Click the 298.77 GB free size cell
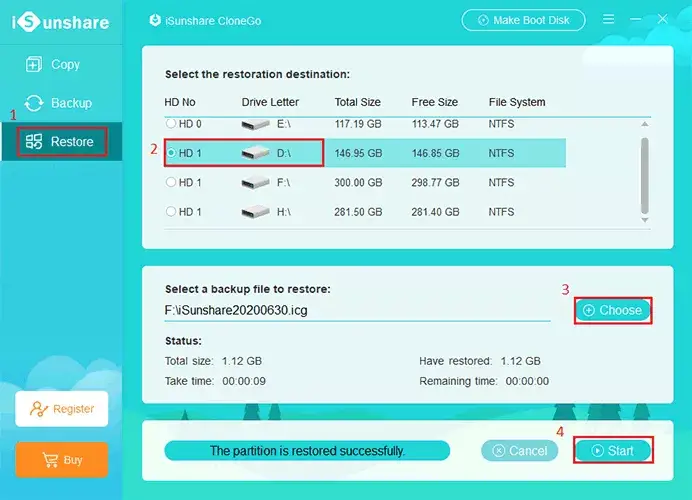Image resolution: width=692 pixels, height=500 pixels. point(435,182)
